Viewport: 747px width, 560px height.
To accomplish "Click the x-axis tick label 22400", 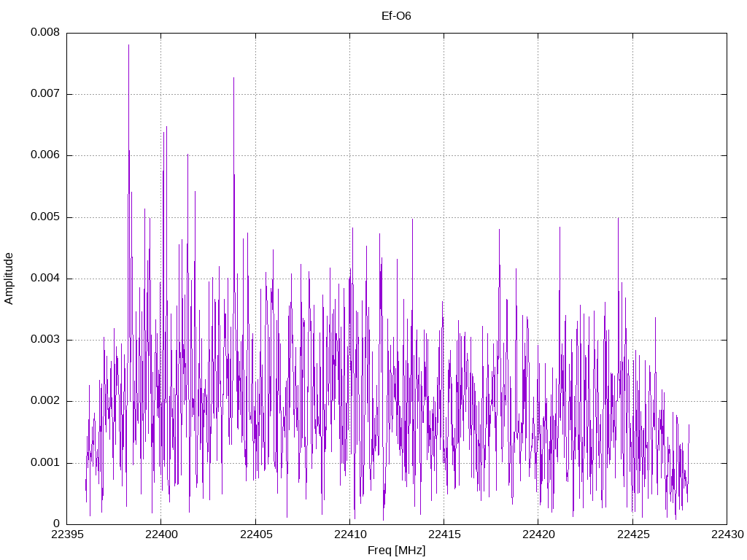I will [x=161, y=534].
